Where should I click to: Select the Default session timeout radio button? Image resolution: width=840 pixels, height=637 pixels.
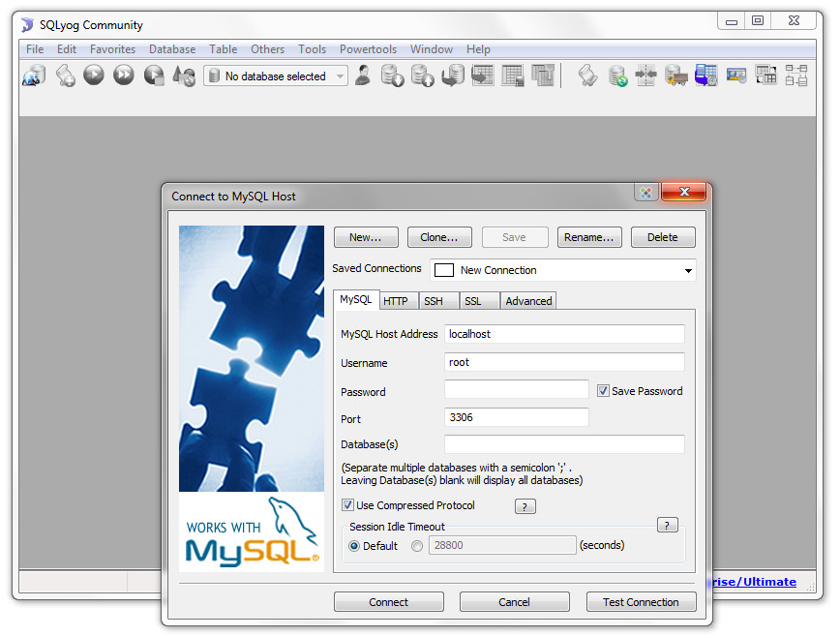point(354,546)
